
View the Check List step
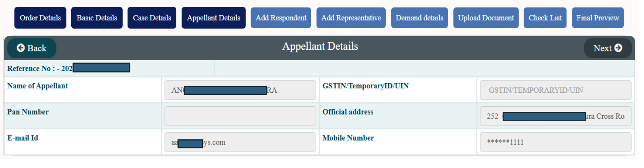(x=545, y=18)
